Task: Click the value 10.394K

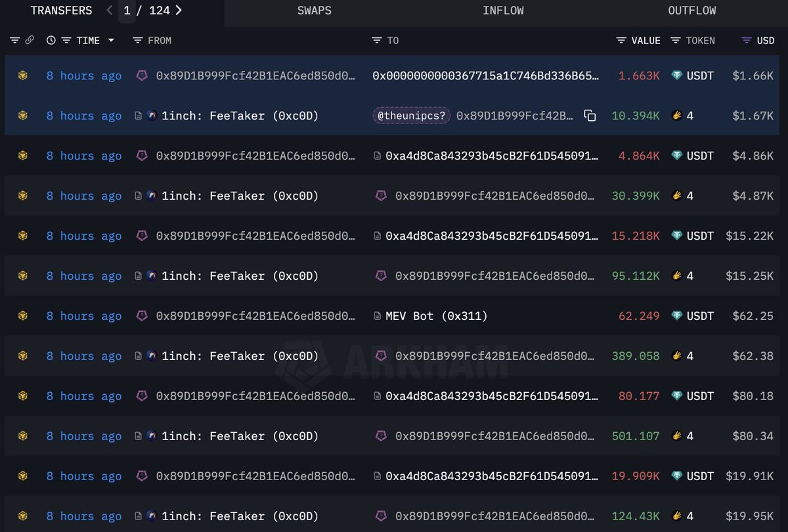Action: 636,116
